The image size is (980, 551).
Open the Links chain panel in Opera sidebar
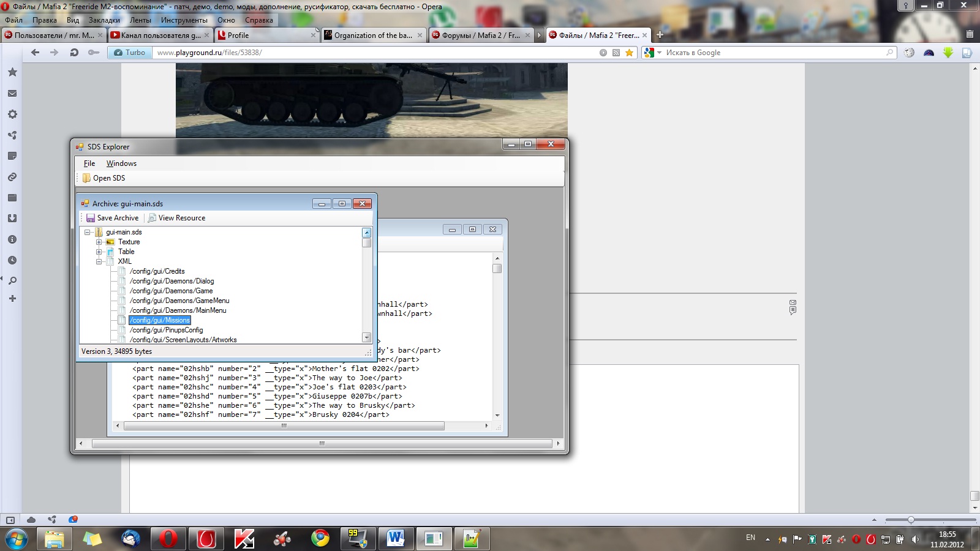point(12,177)
